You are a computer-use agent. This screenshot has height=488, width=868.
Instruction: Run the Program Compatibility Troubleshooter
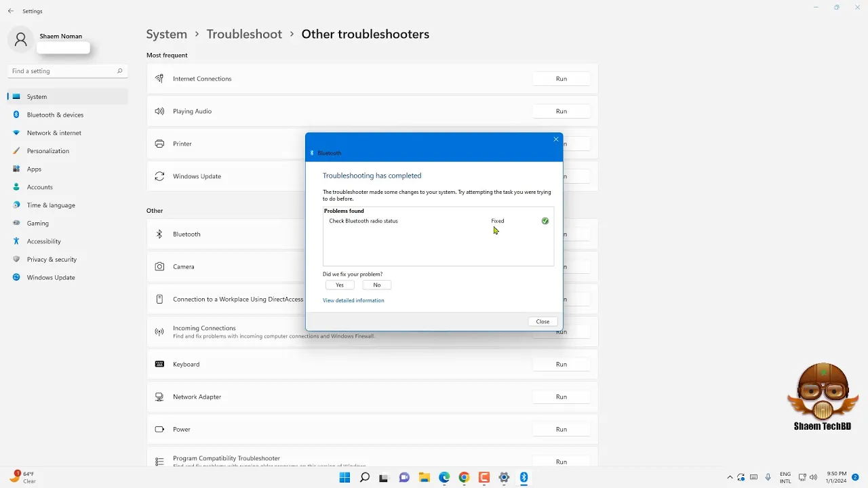(x=561, y=462)
